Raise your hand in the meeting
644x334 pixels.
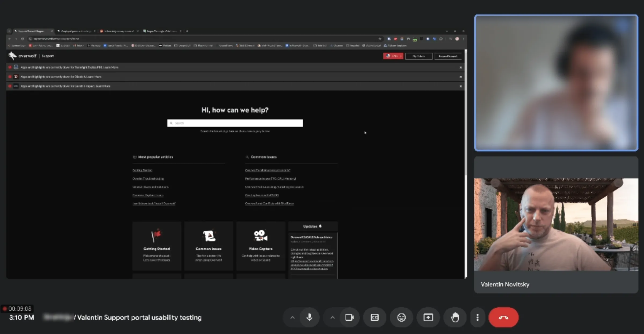455,317
